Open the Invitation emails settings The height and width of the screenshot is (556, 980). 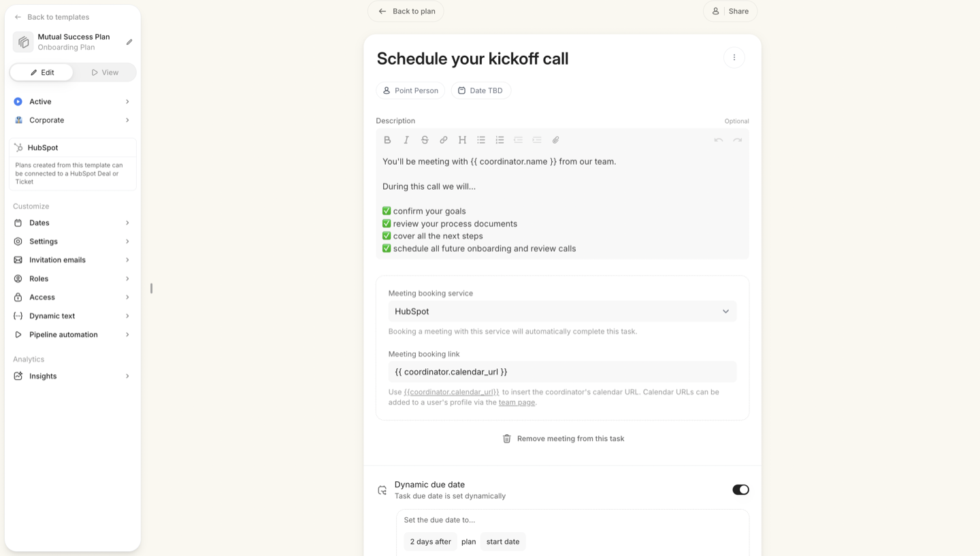coord(72,260)
